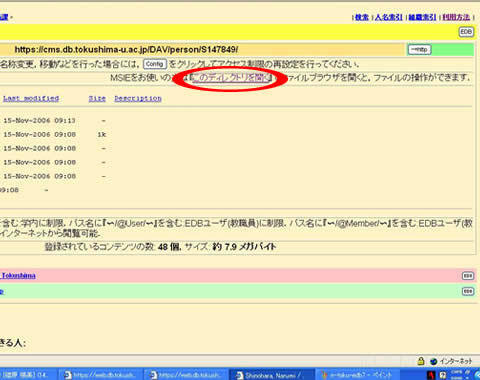This screenshot has width=480, height=380.
Task: Open the 利用方法 link
Action: [456, 17]
